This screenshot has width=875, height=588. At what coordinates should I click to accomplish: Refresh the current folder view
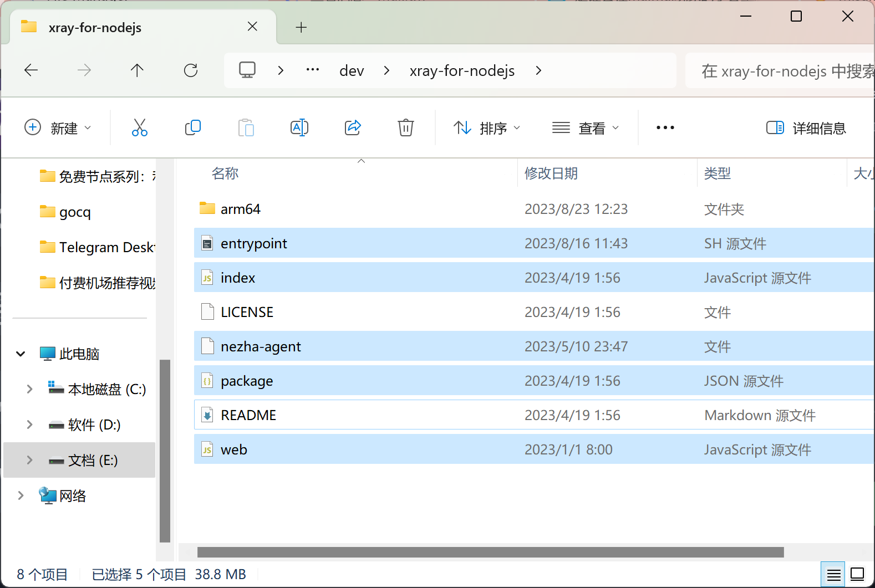[x=191, y=70]
